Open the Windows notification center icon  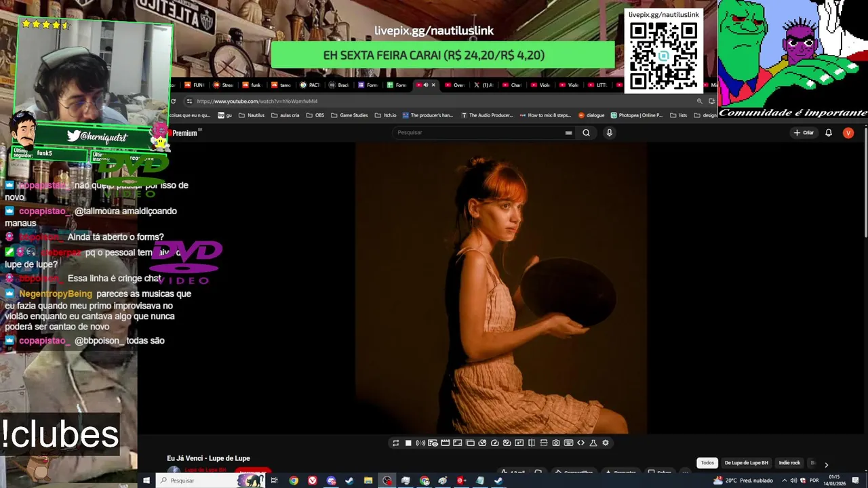coord(855,481)
